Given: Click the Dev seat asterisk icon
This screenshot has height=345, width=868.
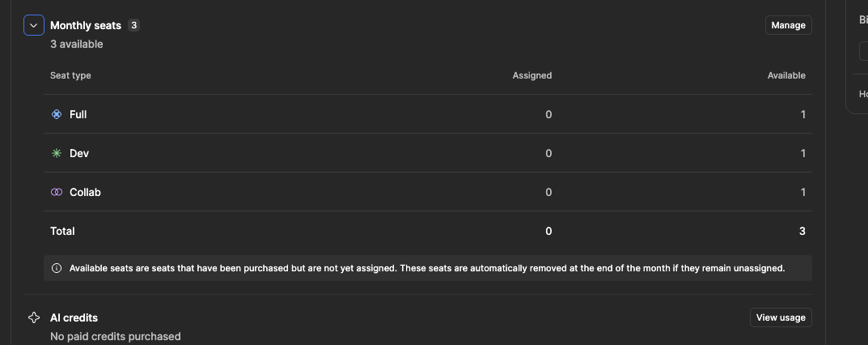Looking at the screenshot, I should (57, 153).
